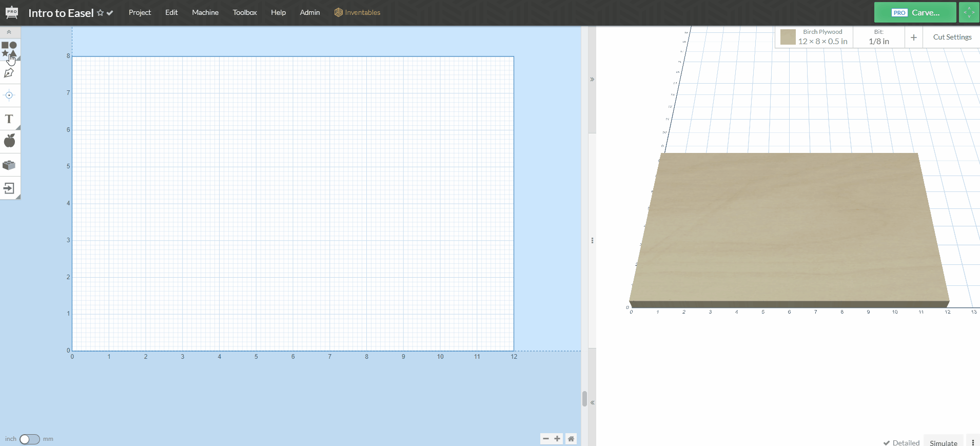Open Birch Plywood material dropdown
This screenshot has height=446, width=980.
point(814,37)
